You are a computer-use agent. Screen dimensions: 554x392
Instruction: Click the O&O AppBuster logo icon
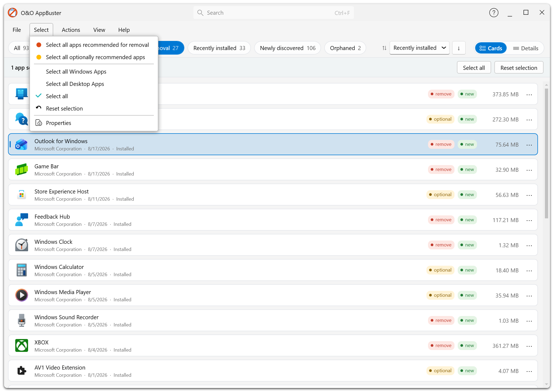pos(12,13)
